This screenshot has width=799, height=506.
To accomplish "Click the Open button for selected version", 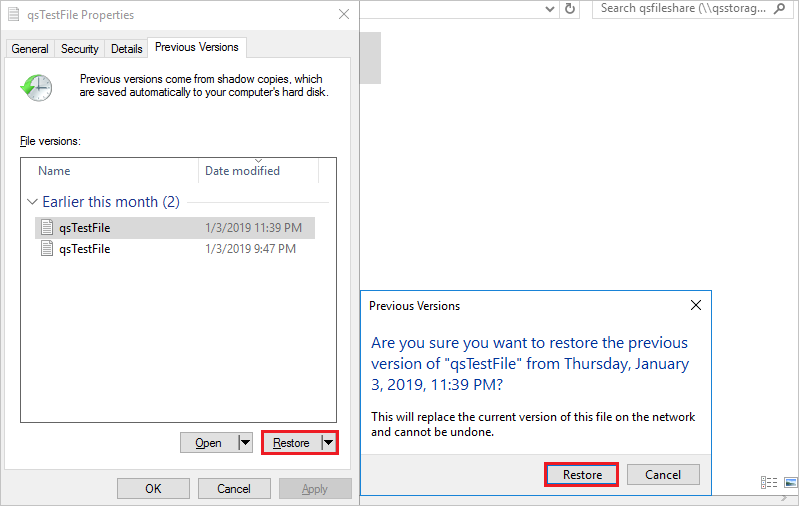I will point(209,443).
